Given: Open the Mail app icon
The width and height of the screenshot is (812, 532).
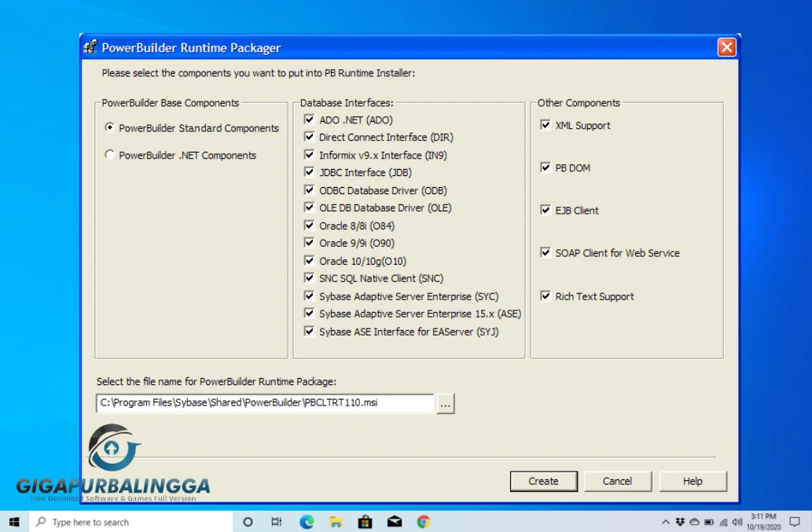Looking at the screenshot, I should 394,521.
